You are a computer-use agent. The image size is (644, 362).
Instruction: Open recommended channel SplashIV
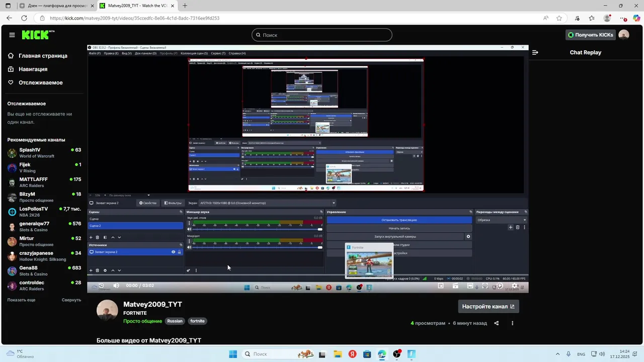pos(44,153)
